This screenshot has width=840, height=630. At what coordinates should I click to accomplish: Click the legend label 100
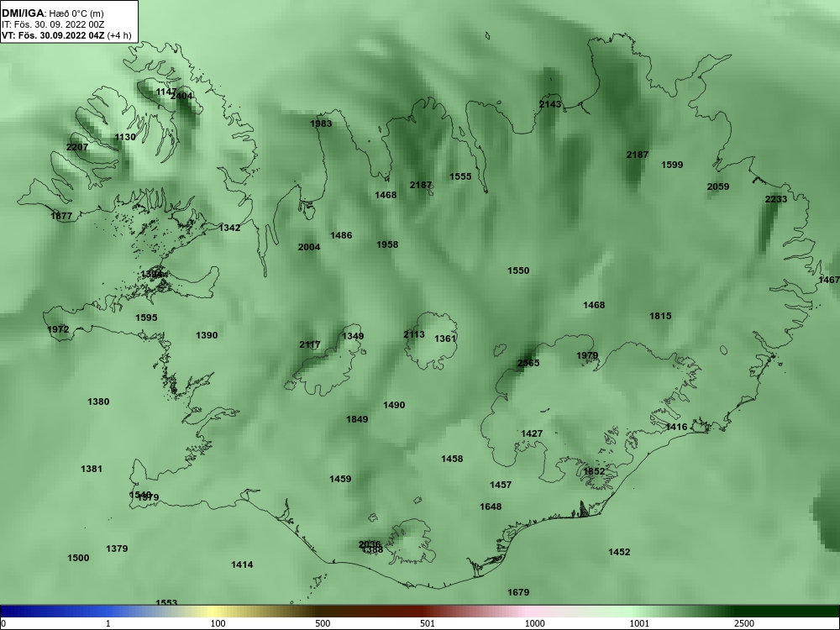218,623
